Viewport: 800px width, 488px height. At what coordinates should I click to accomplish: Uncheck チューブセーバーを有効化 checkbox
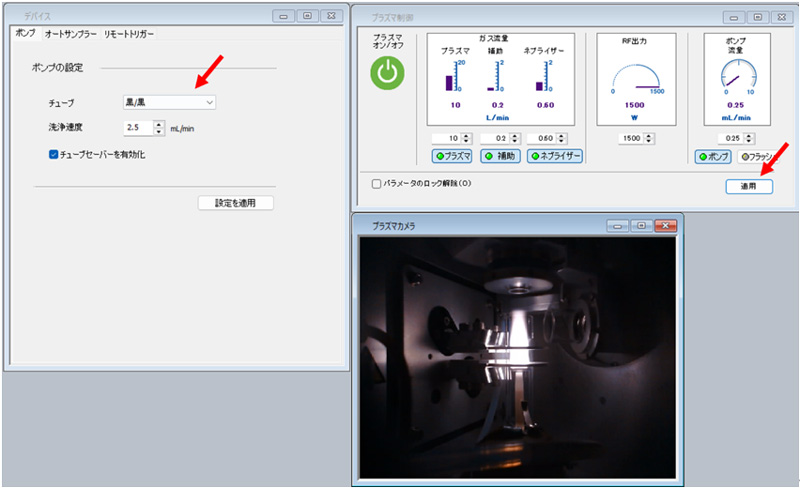coord(54,154)
